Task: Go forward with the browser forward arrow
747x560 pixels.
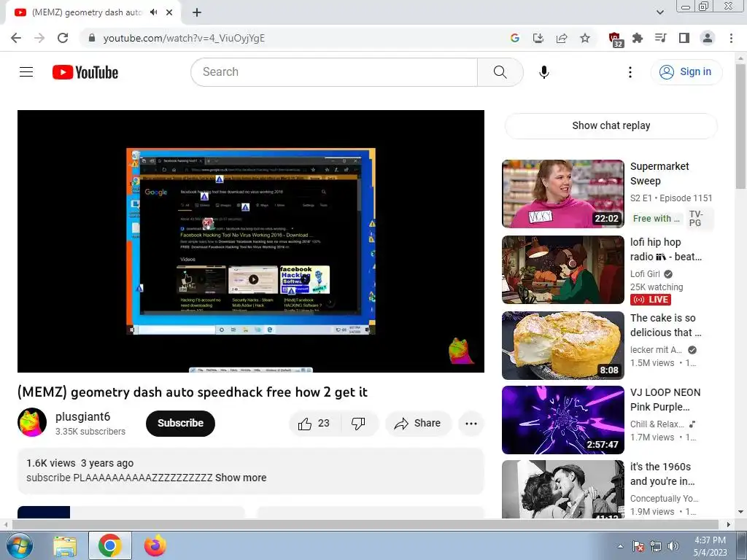Action: [39, 38]
